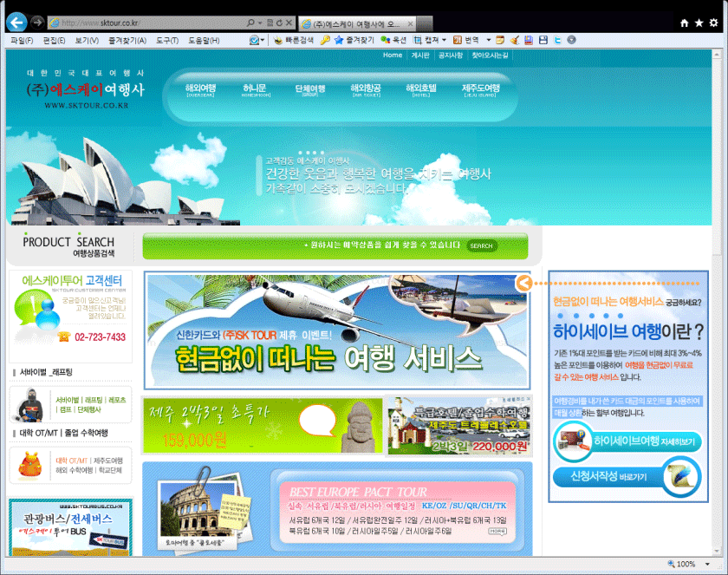Go to 해외호텔 hotel menu
This screenshot has height=575, width=728.
[421, 89]
